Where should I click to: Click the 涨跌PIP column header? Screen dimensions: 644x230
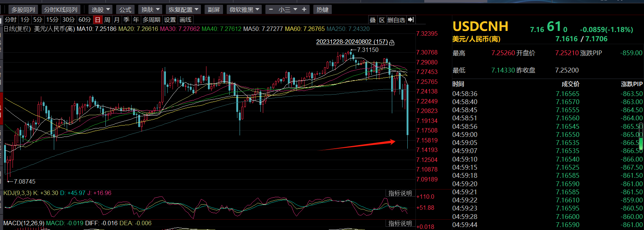pyautogui.click(x=632, y=84)
